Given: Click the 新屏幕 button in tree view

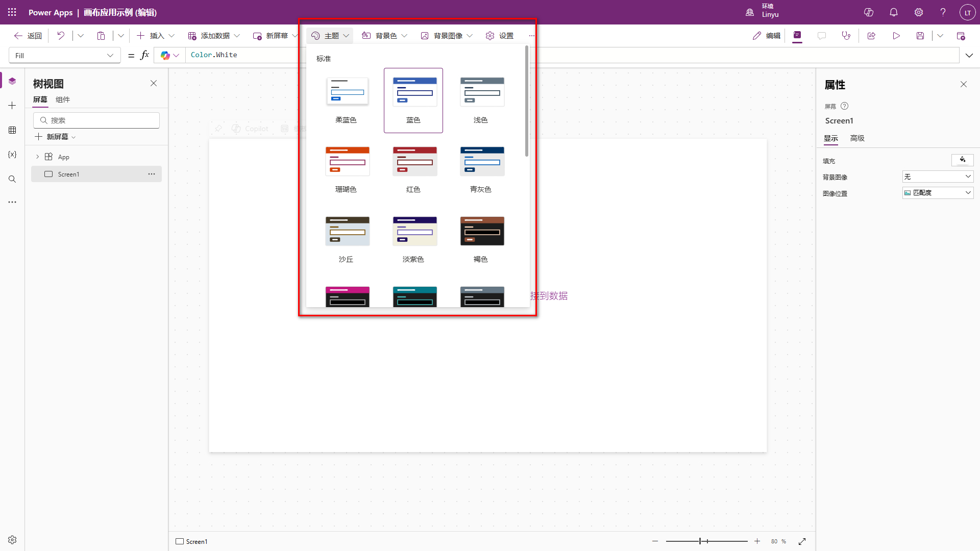Looking at the screenshot, I should 55,137.
